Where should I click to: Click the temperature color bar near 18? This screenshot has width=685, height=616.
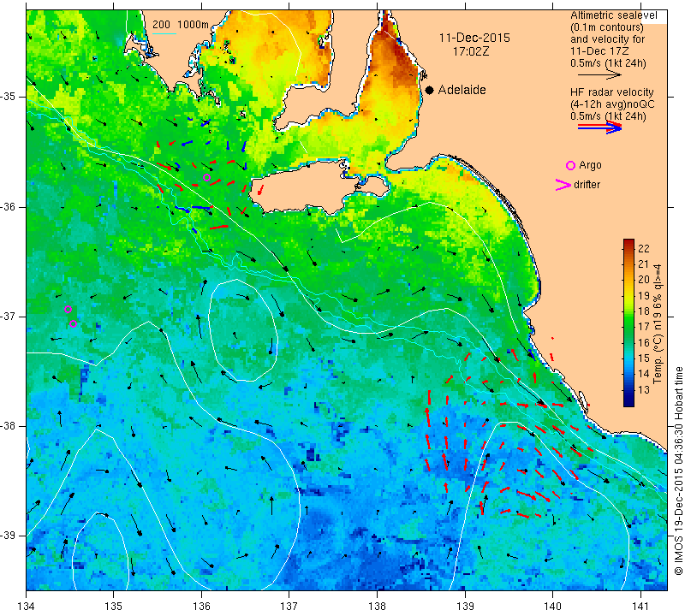[x=628, y=311]
